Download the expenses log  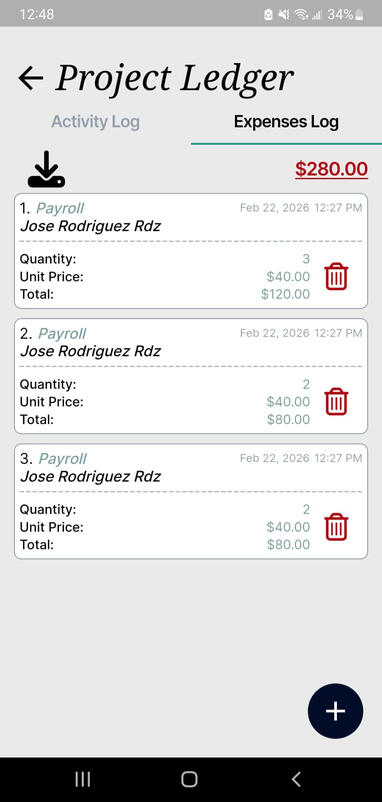(x=46, y=169)
